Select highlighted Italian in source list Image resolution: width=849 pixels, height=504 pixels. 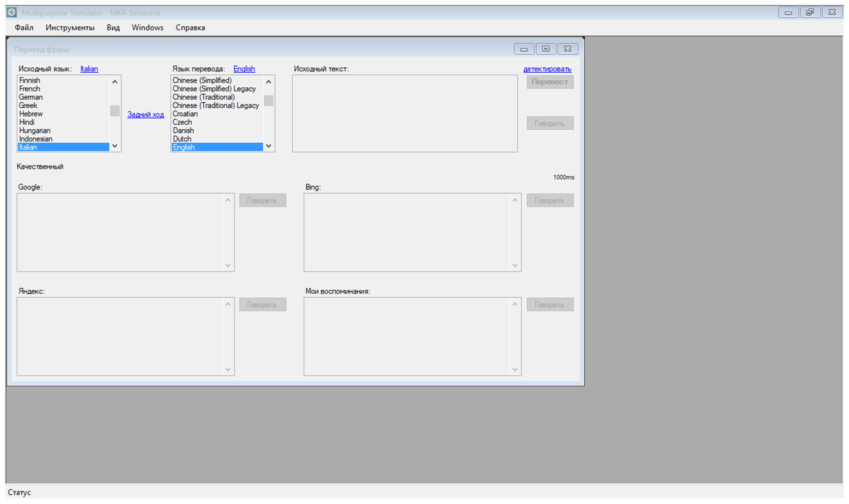(x=64, y=147)
